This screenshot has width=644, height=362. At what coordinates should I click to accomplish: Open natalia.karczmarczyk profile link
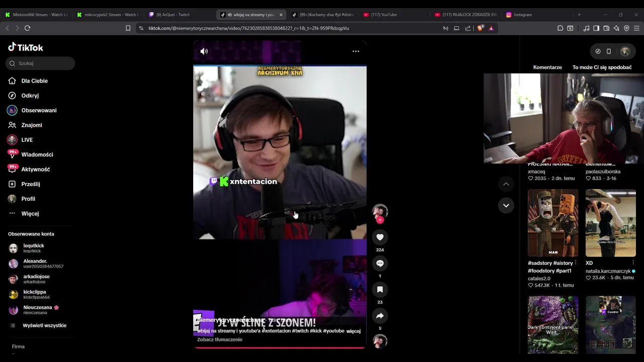608,271
